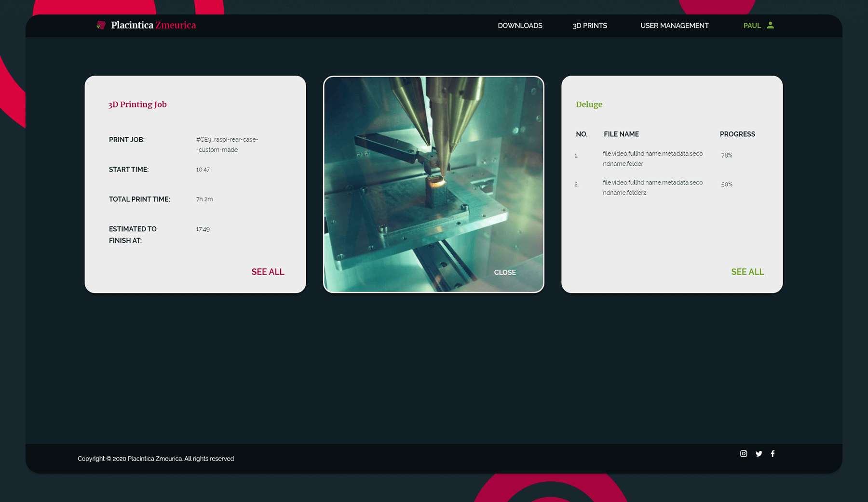
Task: Click the 3D printer camera image
Action: coord(434,184)
